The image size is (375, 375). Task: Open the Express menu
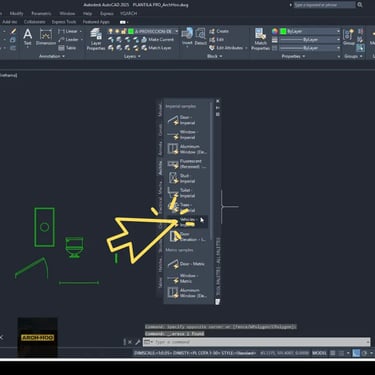tap(107, 14)
